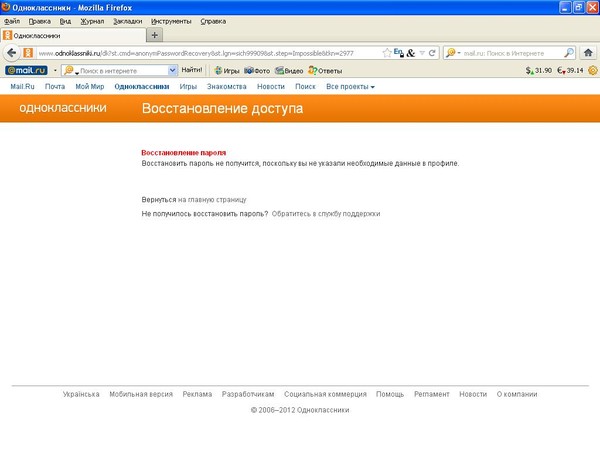Open Разработчикам footer link

tap(248, 394)
